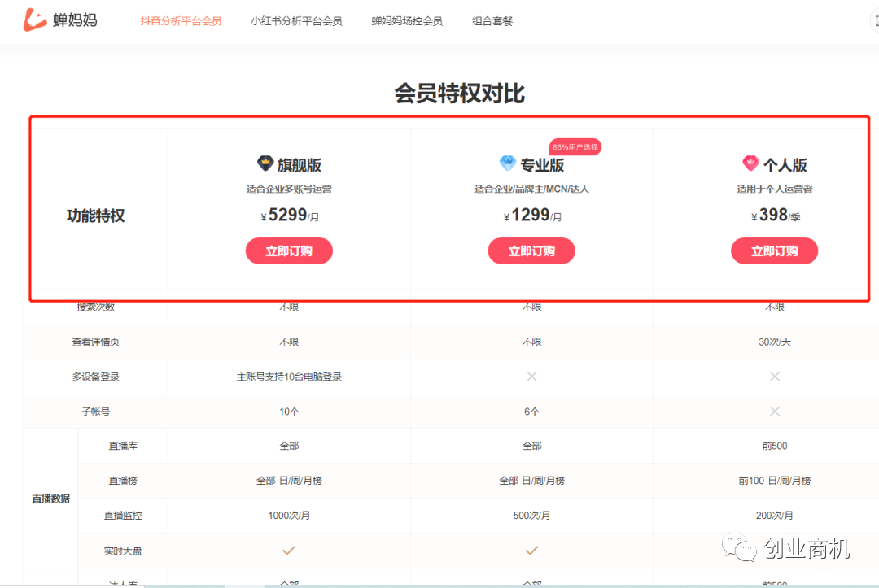Image resolution: width=879 pixels, height=588 pixels.
Task: Click the ¥398/季 price
Action: tap(776, 215)
